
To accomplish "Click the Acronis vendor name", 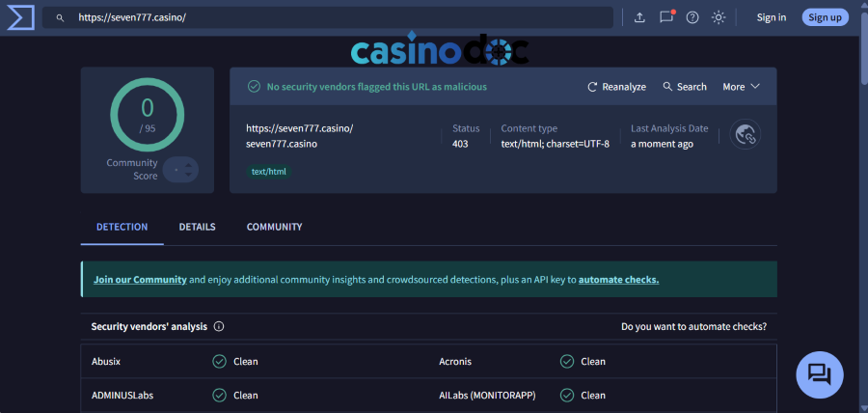I will click(x=455, y=362).
